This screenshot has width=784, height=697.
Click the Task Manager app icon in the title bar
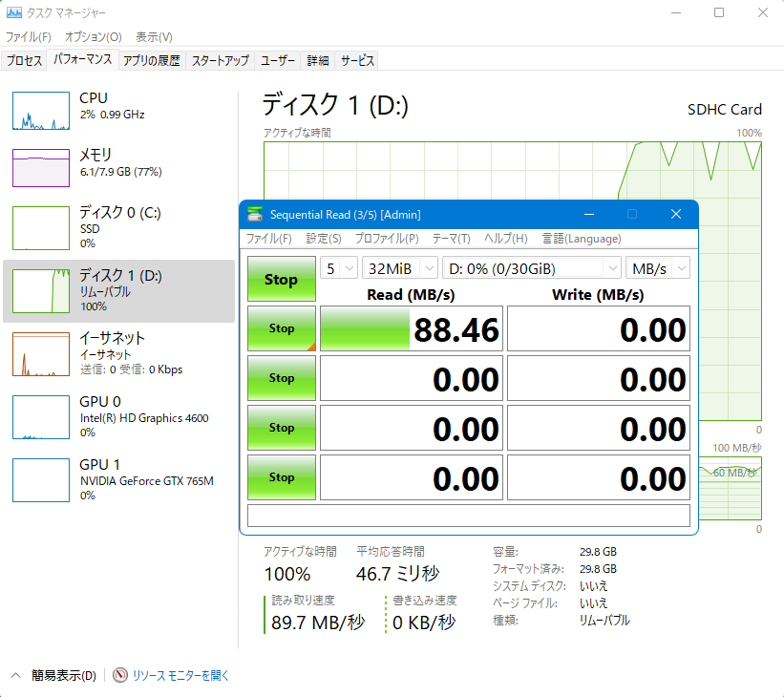click(x=14, y=12)
